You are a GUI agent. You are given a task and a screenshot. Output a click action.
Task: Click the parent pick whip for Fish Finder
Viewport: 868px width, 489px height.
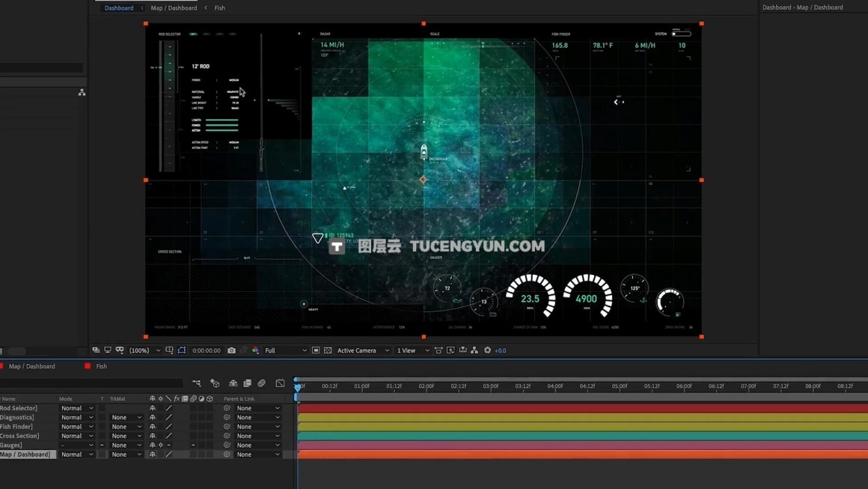pos(227,427)
